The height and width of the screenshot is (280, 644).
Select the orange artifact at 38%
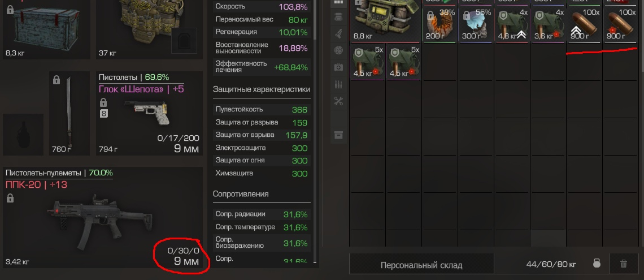pos(440,25)
